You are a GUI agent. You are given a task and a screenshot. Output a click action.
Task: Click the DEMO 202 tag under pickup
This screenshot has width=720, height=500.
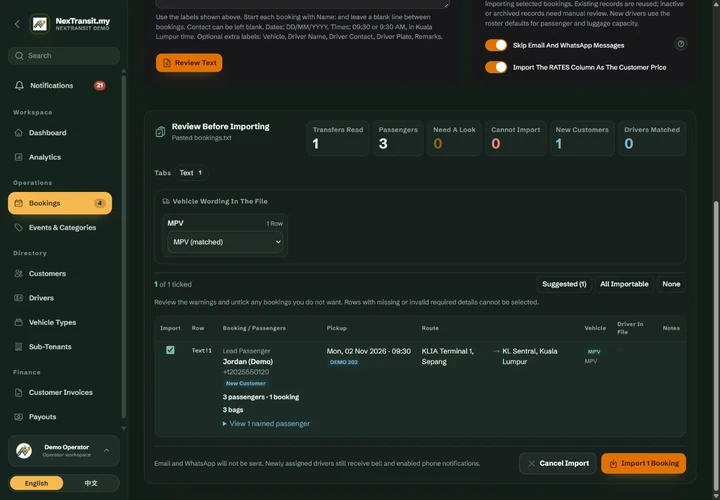click(344, 362)
